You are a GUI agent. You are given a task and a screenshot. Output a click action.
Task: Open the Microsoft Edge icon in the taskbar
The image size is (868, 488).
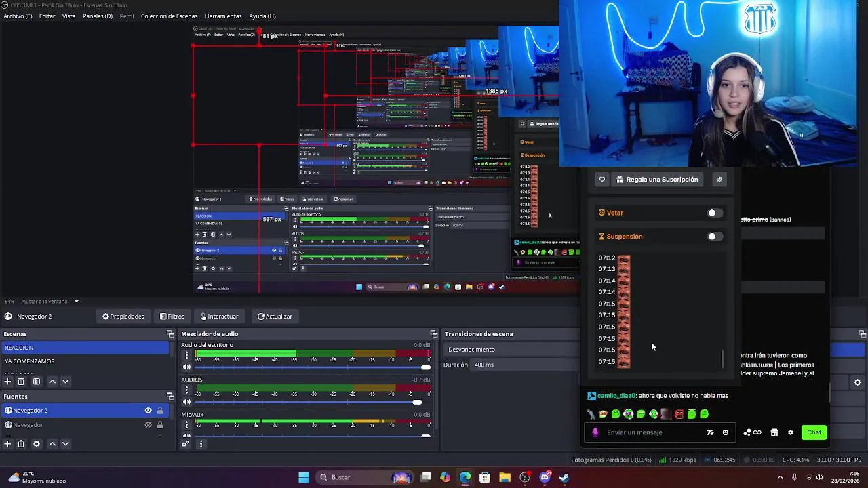465,477
